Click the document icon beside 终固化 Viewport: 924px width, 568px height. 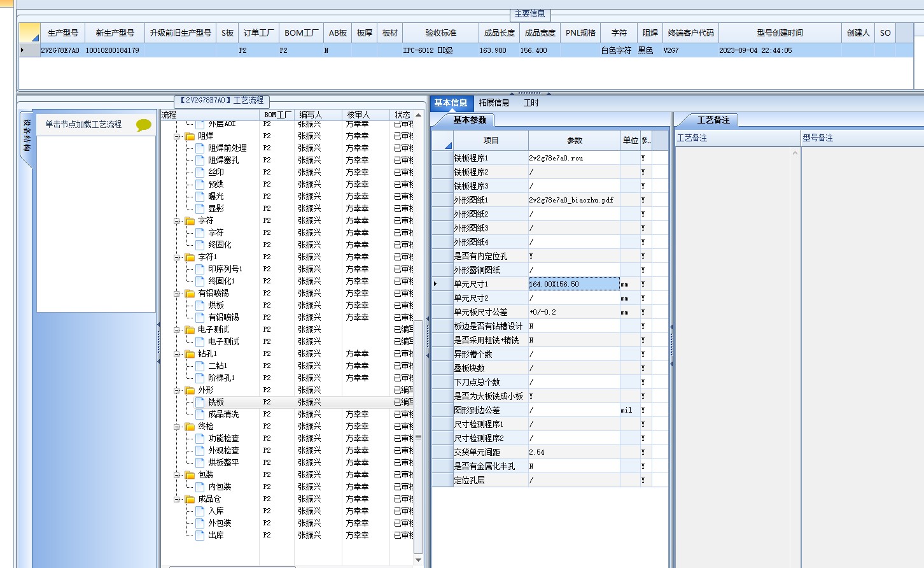coord(200,245)
